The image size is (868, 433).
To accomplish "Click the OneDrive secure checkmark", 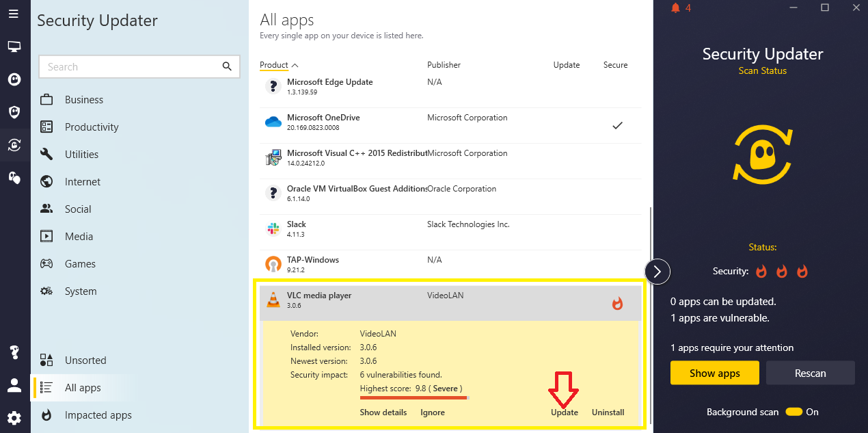I will point(617,125).
